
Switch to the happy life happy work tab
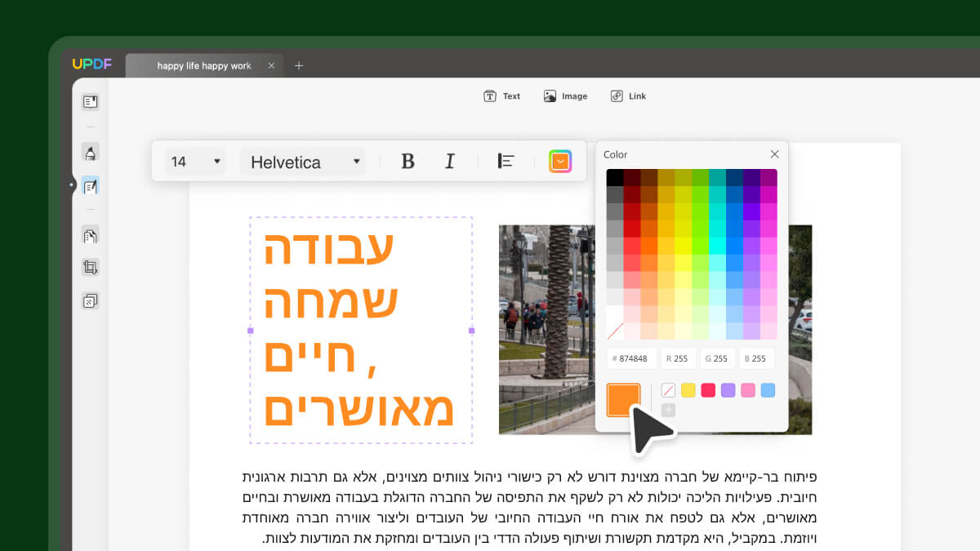point(203,65)
